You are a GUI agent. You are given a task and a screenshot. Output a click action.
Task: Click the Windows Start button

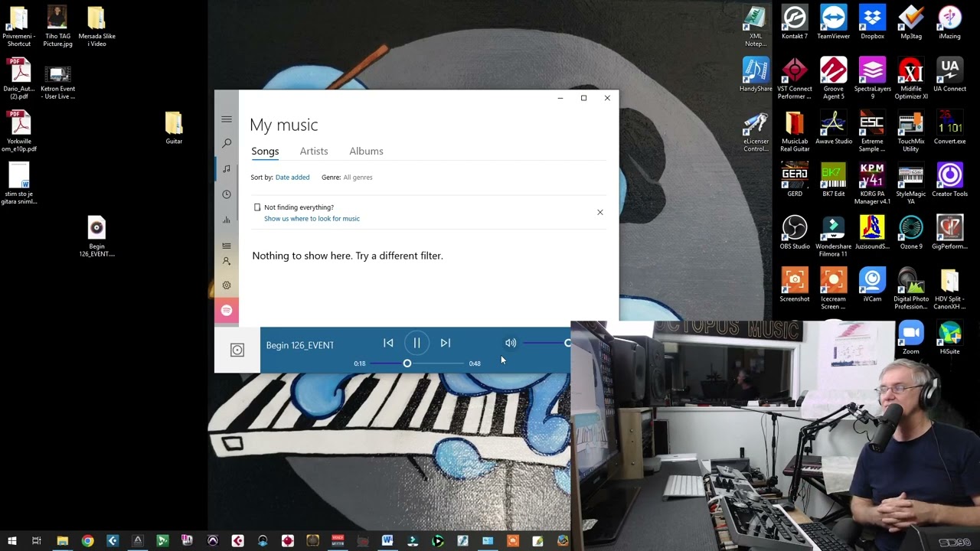click(x=11, y=541)
